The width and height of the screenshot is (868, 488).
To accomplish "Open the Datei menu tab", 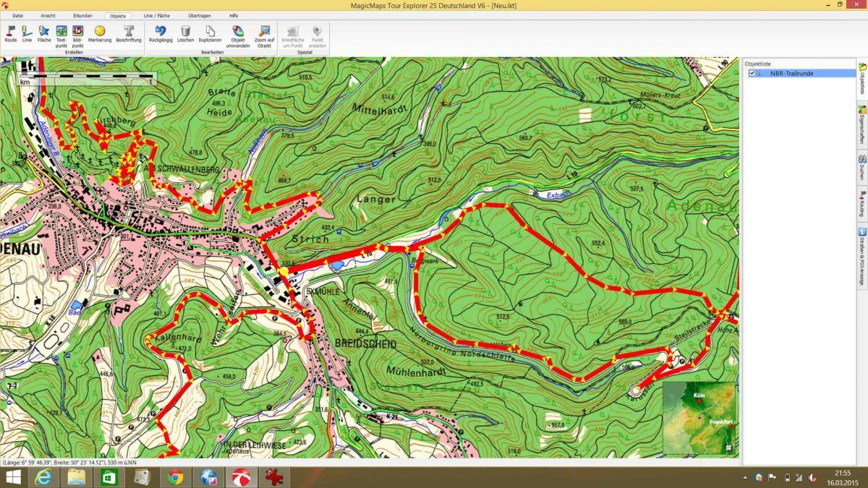I will click(x=18, y=15).
